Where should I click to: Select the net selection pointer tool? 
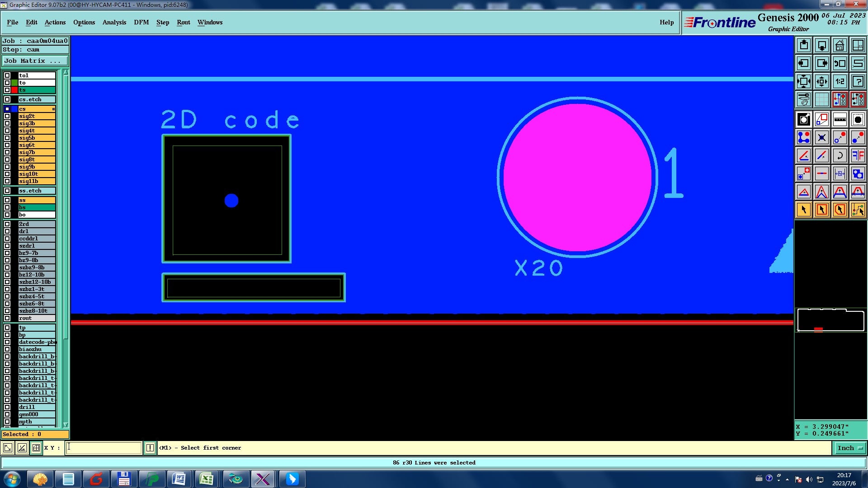(x=858, y=210)
